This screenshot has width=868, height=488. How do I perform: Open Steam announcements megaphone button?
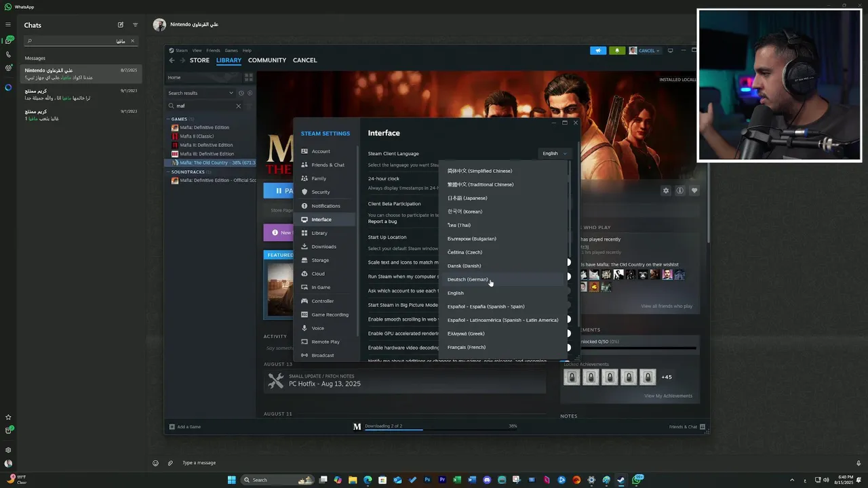point(598,50)
